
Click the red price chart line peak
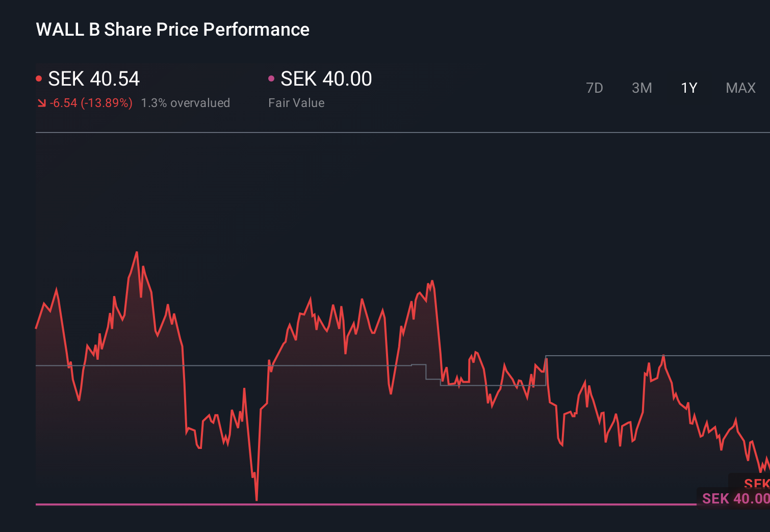(137, 252)
